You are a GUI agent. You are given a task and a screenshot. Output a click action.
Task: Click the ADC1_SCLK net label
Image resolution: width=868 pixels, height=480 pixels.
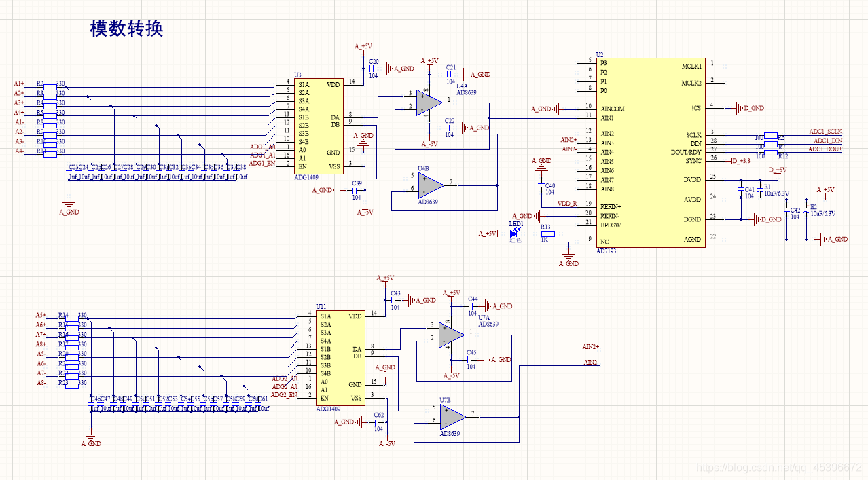coord(825,131)
